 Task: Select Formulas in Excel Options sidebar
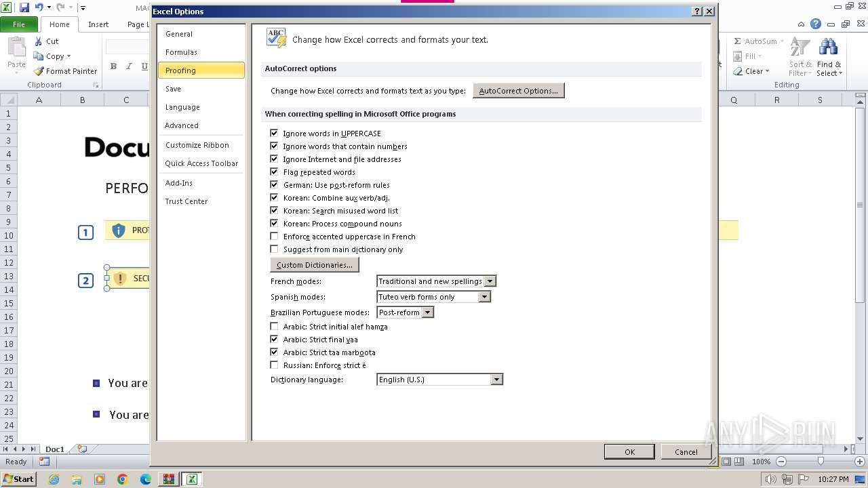coord(201,52)
